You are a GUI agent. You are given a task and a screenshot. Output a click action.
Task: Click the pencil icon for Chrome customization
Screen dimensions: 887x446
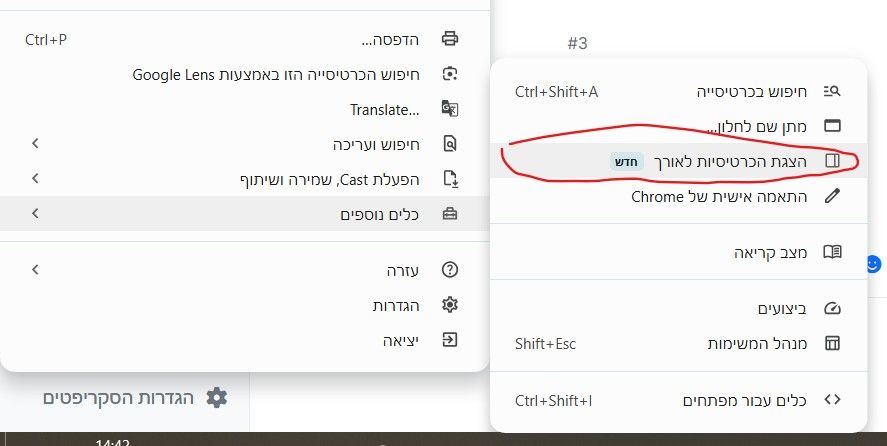[832, 196]
